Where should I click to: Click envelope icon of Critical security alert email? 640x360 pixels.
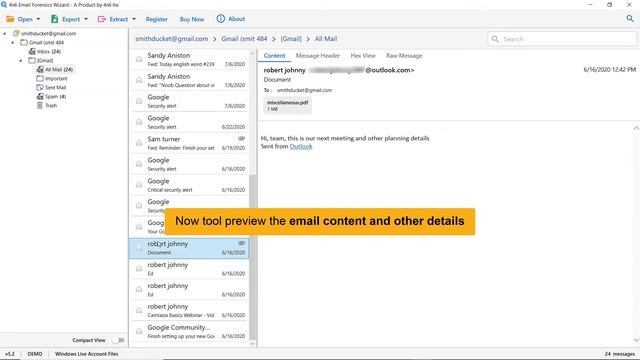(x=139, y=185)
